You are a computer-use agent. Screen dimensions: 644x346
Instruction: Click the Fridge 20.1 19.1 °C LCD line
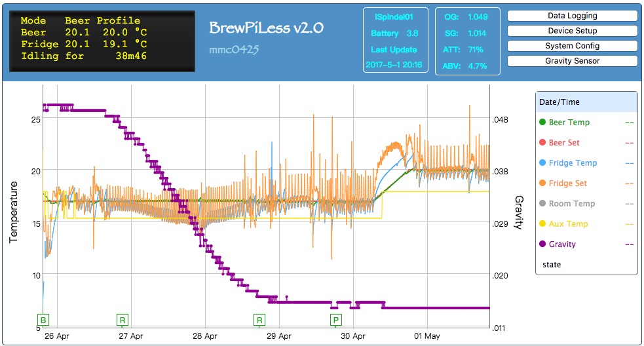[x=84, y=44]
